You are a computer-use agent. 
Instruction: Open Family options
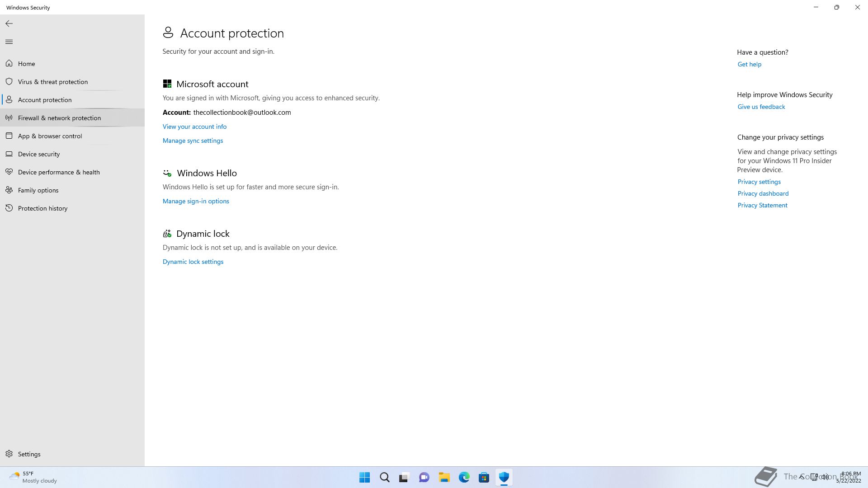[72, 190]
